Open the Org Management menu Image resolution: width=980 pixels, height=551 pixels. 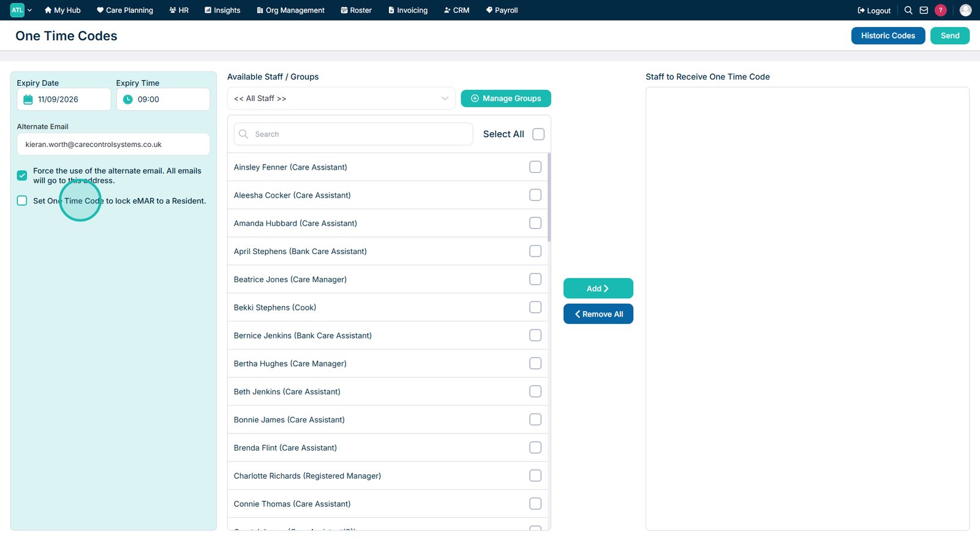290,10
